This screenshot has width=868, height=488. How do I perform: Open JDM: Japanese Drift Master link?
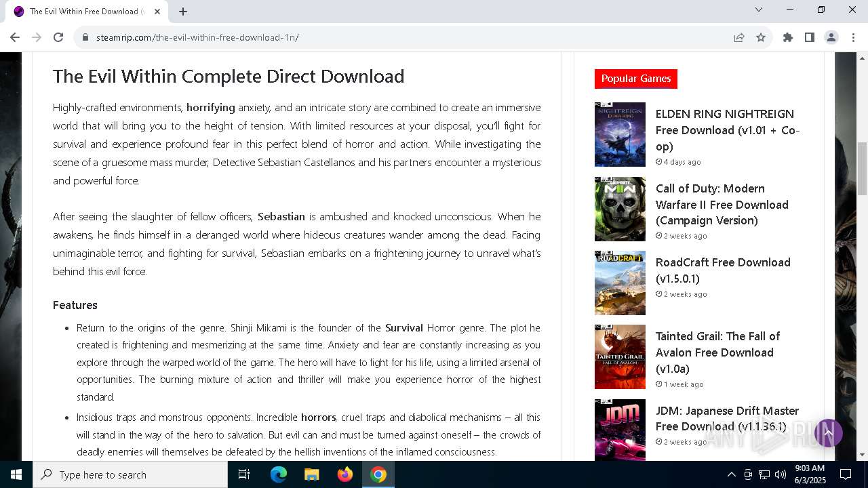click(x=727, y=418)
